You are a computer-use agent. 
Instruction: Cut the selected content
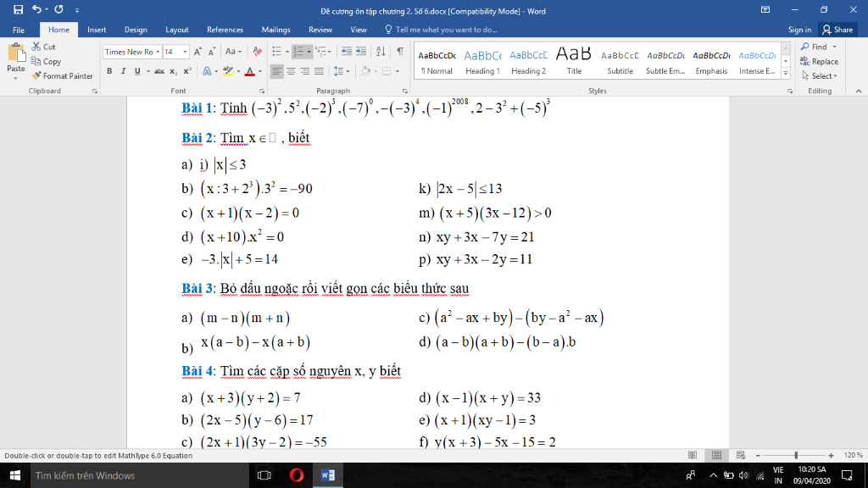coord(44,47)
